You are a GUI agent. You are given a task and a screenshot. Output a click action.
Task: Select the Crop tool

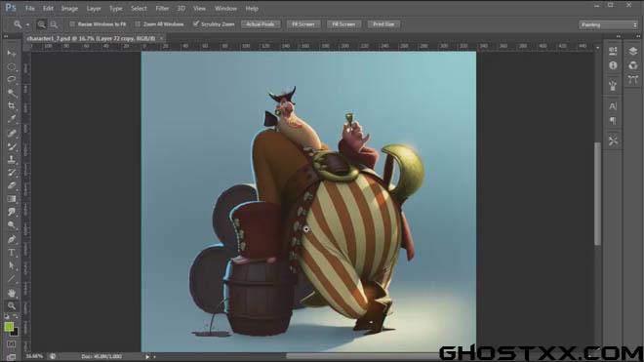[12, 106]
